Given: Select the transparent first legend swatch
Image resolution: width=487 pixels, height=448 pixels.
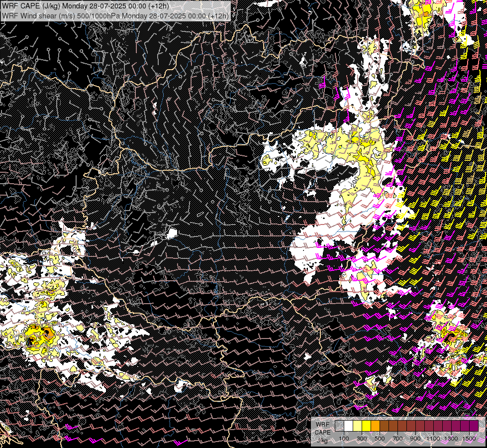Looking at the screenshot, I should pos(339,426).
